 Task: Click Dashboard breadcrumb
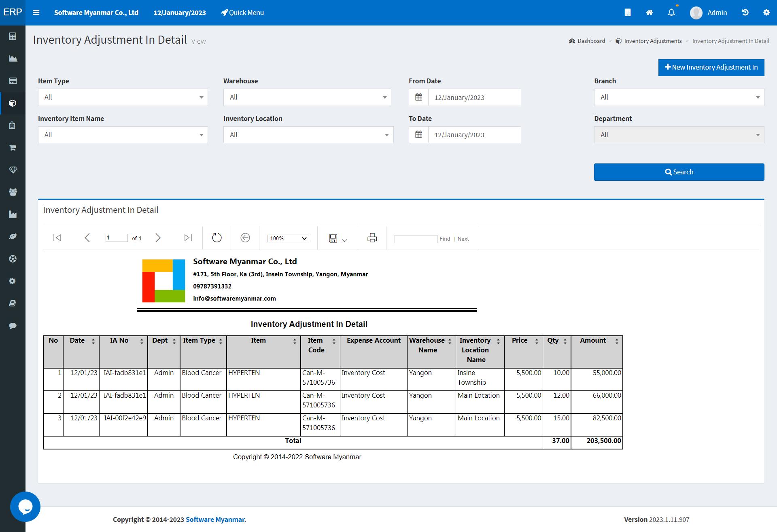[587, 41]
